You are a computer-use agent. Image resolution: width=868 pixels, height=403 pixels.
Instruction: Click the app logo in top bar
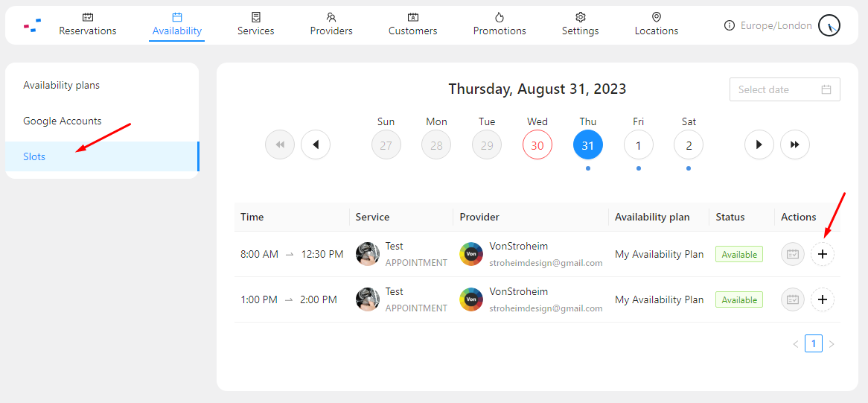point(33,25)
